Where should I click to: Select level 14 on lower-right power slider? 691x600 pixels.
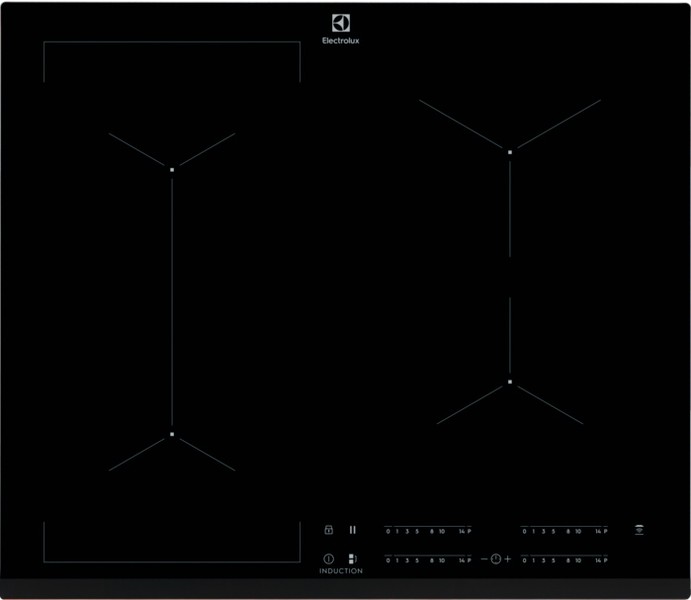coord(597,560)
